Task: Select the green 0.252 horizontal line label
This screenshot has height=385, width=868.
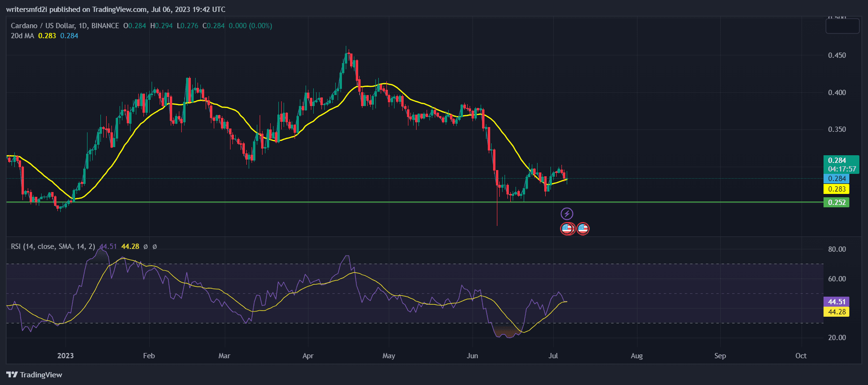Action: (836, 203)
